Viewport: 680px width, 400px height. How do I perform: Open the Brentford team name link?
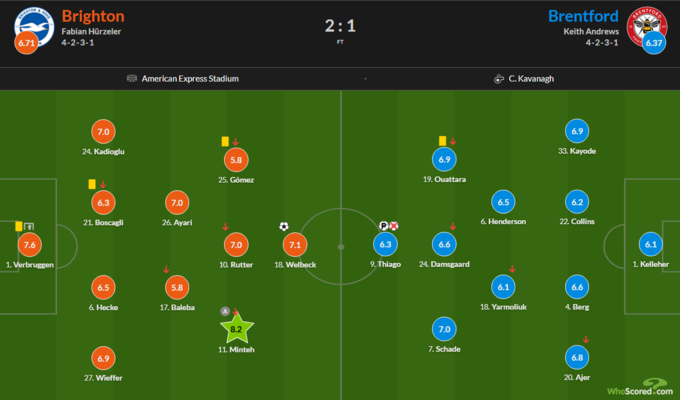(x=583, y=16)
